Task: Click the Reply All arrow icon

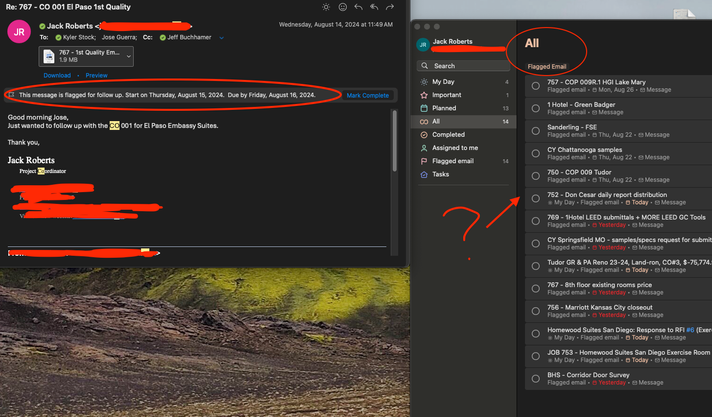Action: [x=374, y=7]
